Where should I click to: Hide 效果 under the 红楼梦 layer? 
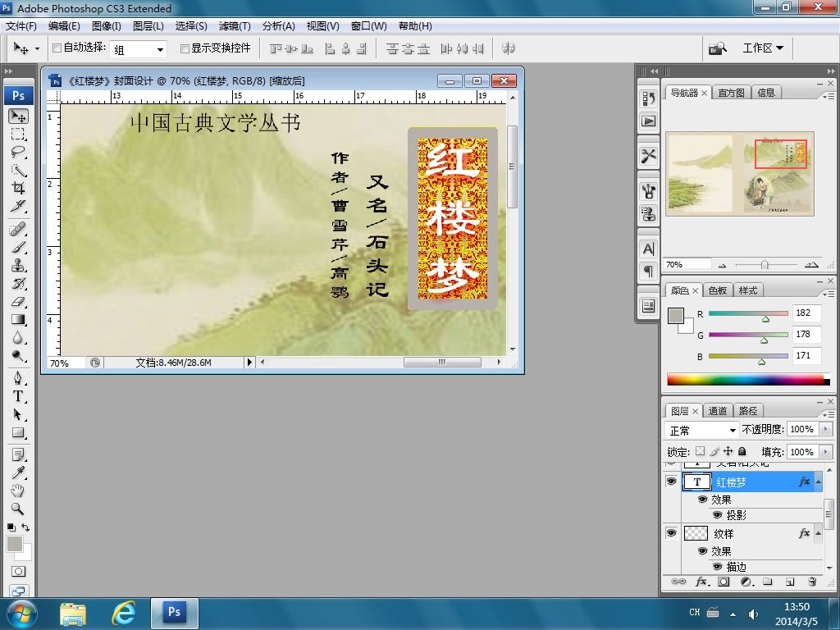702,500
